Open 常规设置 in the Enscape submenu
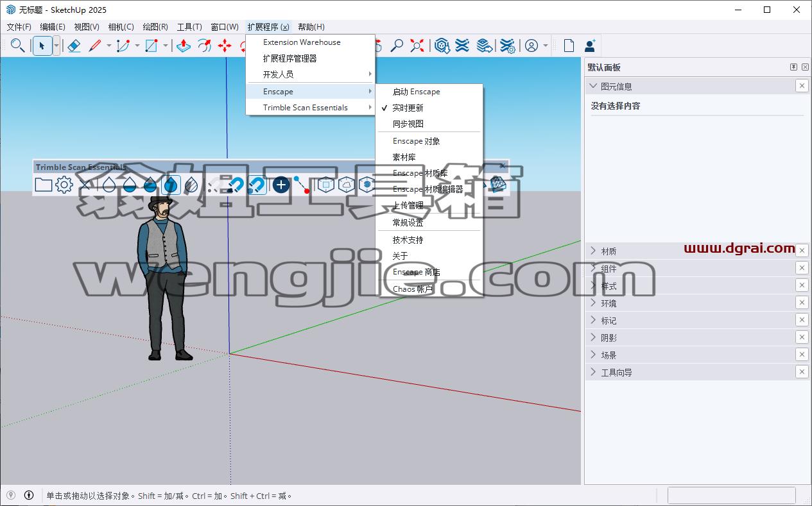Viewport: 812px width, 506px height. click(429, 223)
